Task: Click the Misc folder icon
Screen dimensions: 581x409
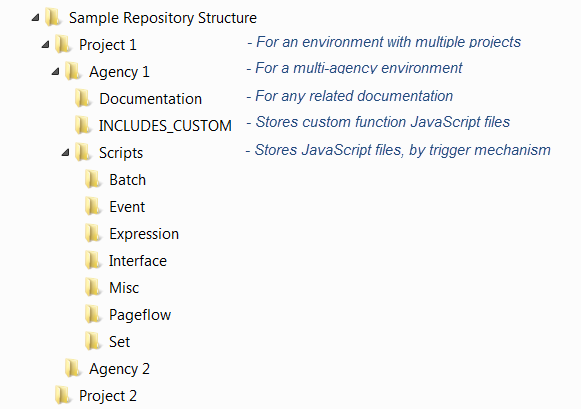Action: pyautogui.click(x=93, y=287)
